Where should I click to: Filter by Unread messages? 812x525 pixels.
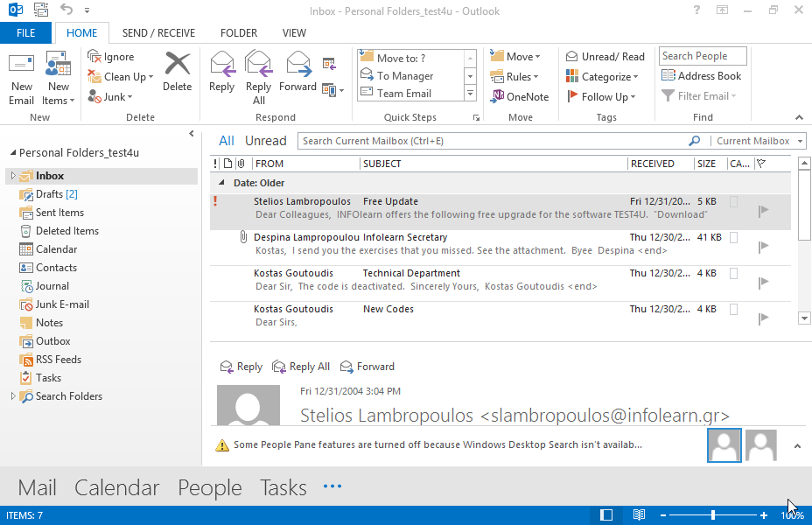tap(266, 141)
